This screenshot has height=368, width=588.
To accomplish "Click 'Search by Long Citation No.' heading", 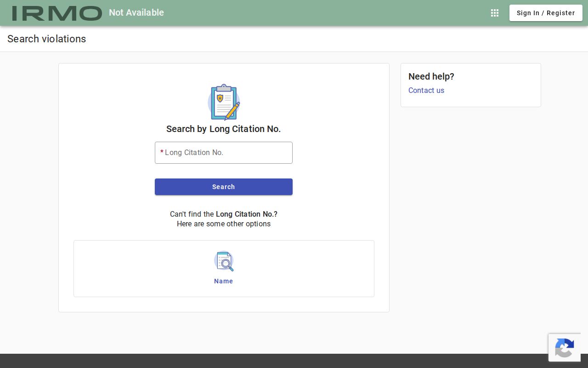I will click(224, 129).
